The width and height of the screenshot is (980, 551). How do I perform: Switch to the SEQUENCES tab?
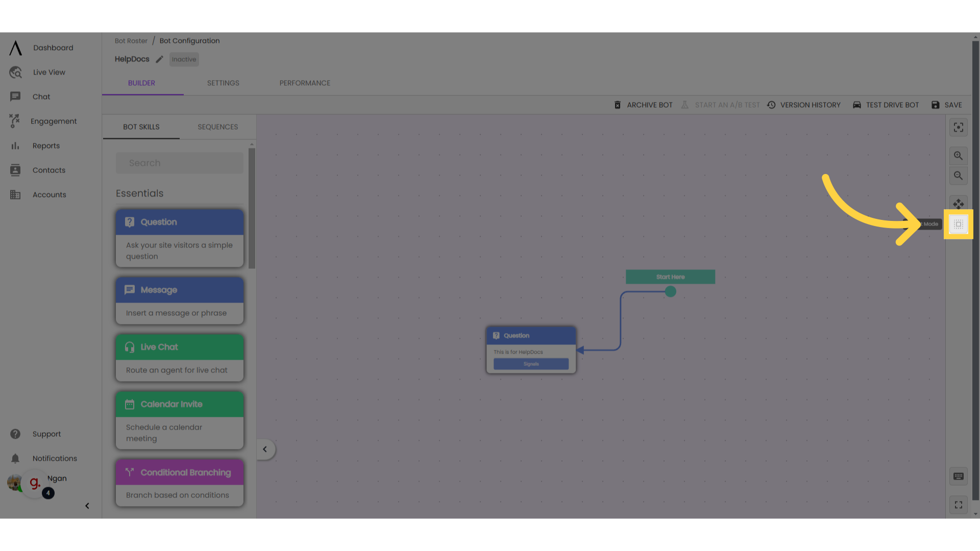coord(217,127)
